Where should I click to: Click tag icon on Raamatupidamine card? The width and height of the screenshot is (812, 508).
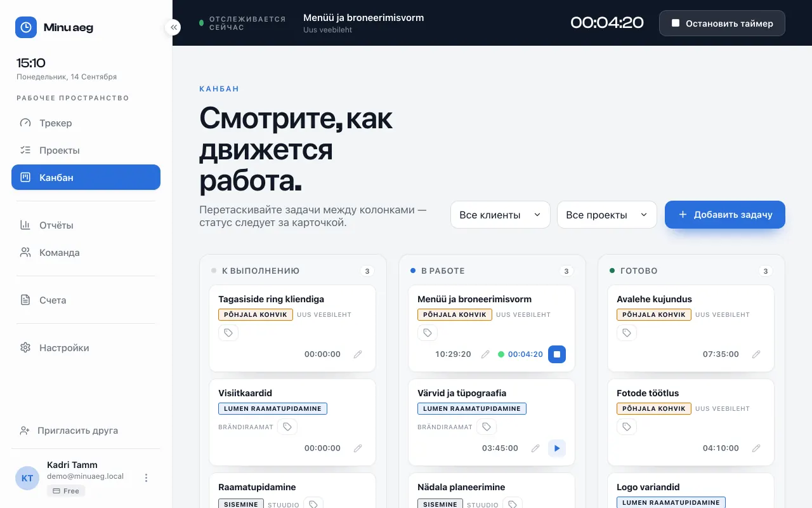point(313,504)
